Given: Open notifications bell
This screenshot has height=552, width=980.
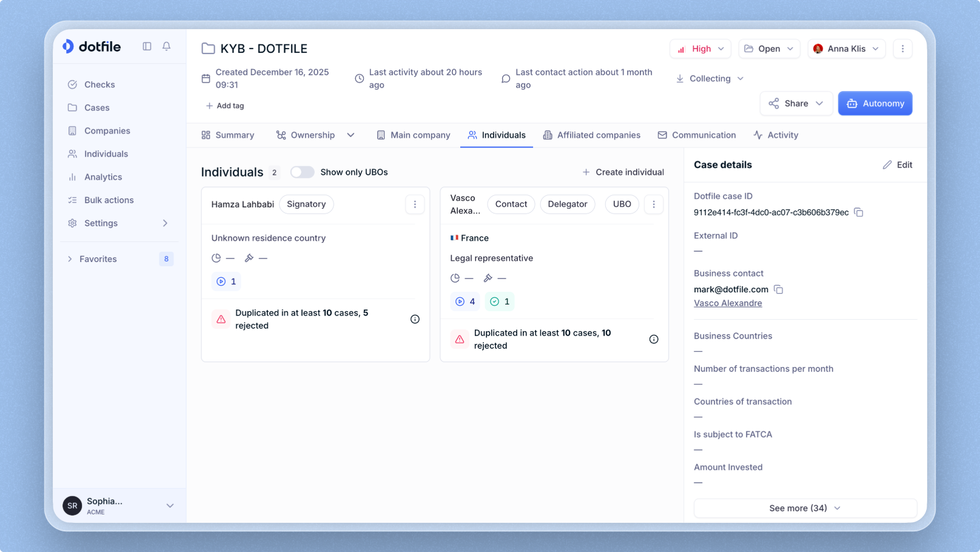Looking at the screenshot, I should point(166,46).
